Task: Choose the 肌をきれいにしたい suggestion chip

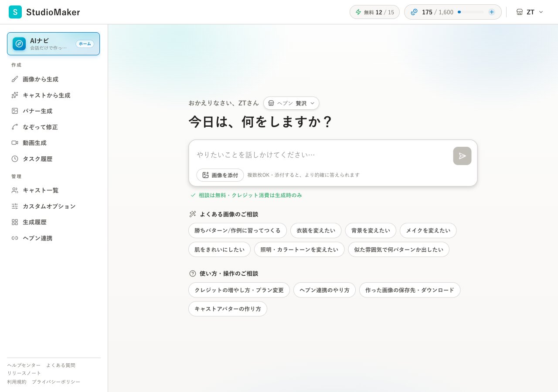Action: [220, 250]
